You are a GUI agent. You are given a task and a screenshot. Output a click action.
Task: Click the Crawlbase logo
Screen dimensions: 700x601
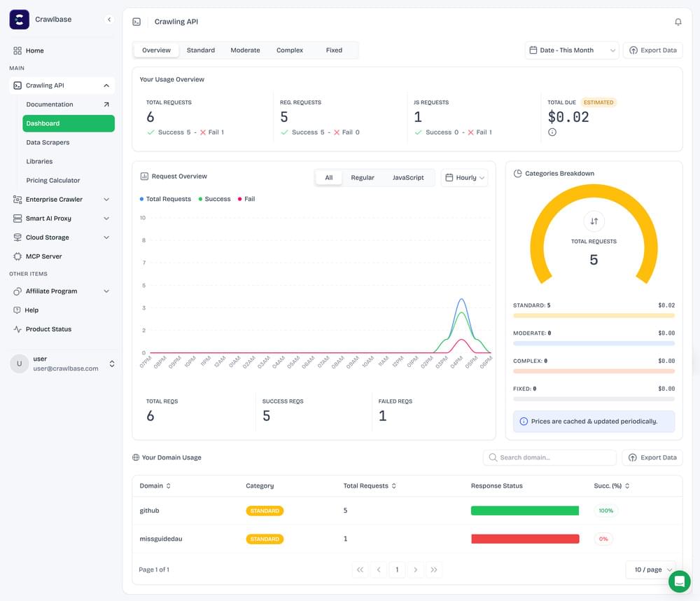19,19
